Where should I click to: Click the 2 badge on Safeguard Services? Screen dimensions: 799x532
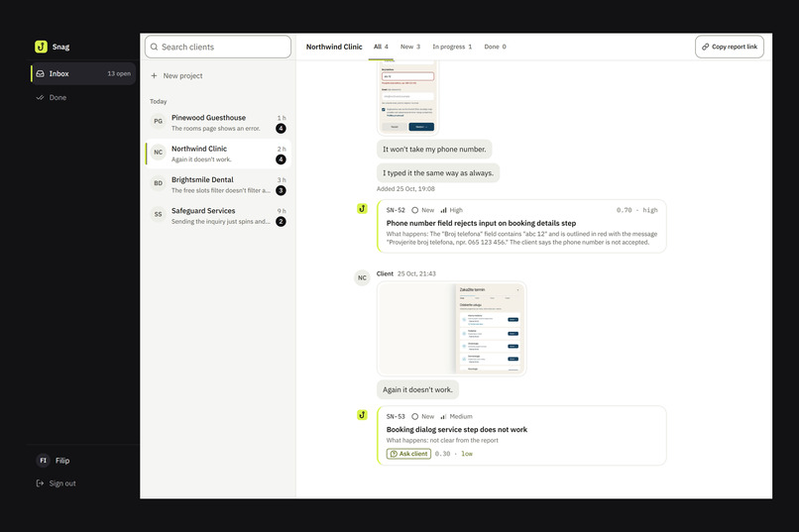point(281,222)
